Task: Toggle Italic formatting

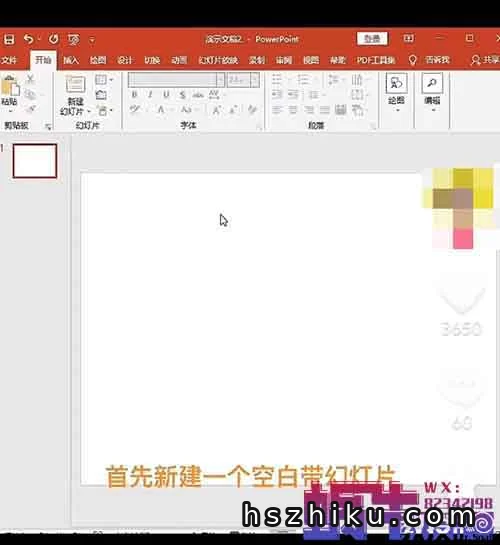Action: click(x=150, y=94)
